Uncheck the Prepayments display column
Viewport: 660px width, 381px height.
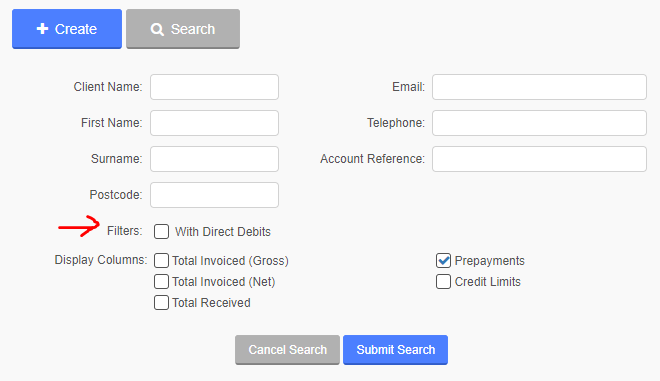(443, 261)
